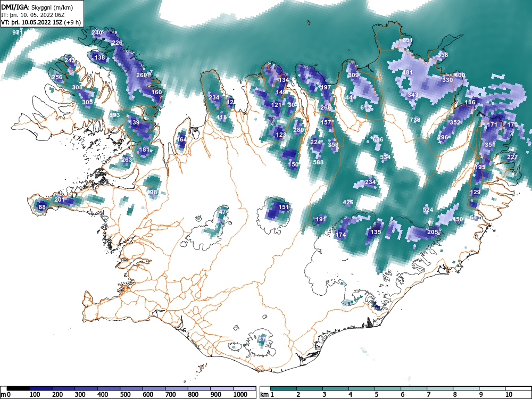This screenshot has height=399, width=532.
Task: Click the visibility value 686
Action: (x=378, y=139)
